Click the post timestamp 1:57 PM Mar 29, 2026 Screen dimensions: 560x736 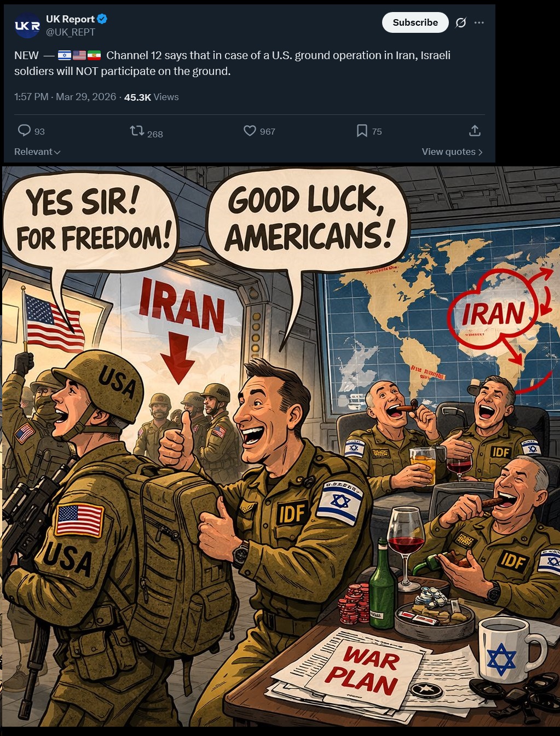click(65, 97)
